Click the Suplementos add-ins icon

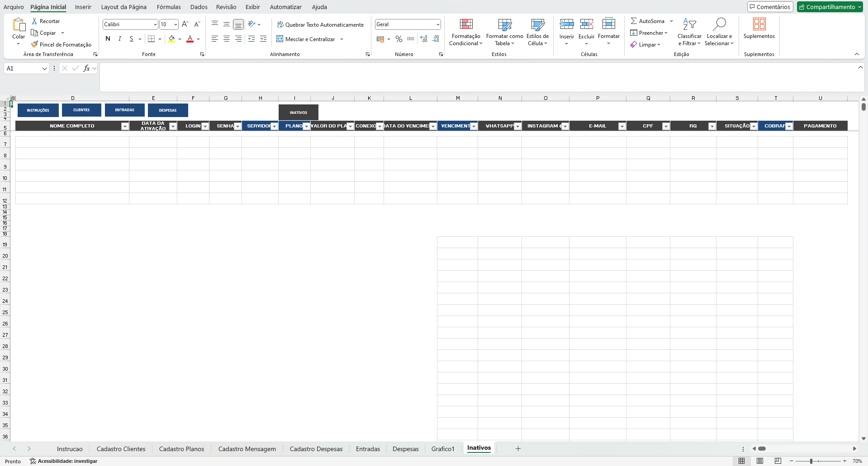click(759, 24)
